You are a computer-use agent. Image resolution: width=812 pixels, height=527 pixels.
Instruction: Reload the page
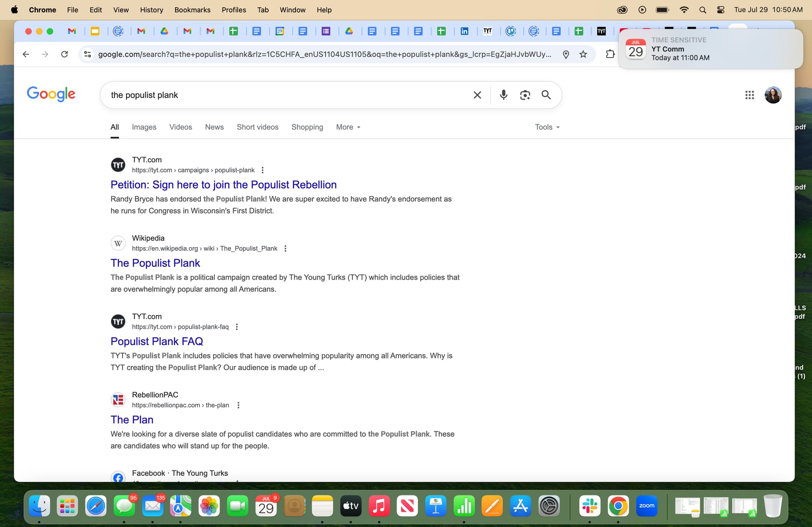pyautogui.click(x=64, y=54)
